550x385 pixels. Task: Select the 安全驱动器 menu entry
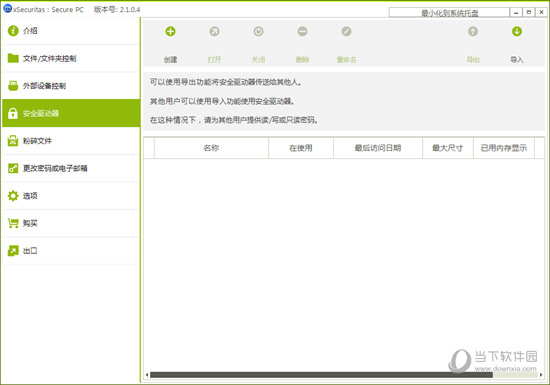tap(71, 113)
